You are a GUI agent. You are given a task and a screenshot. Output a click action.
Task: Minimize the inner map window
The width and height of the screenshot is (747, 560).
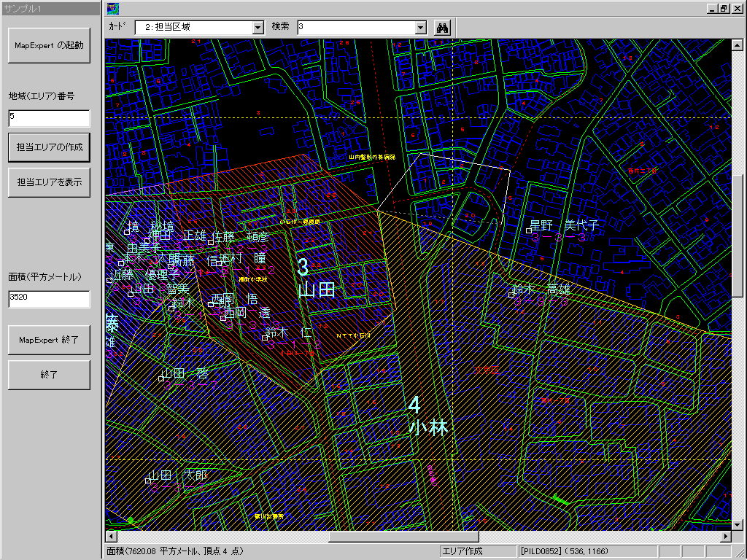713,8
